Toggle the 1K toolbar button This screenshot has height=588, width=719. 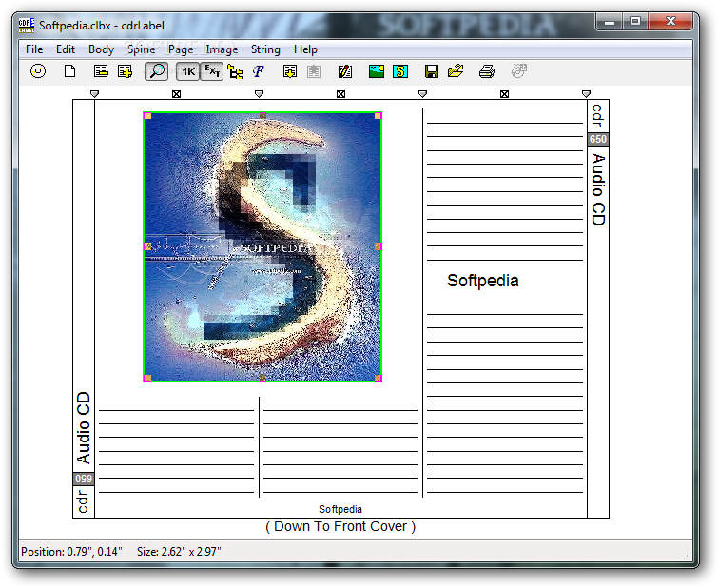coord(188,71)
